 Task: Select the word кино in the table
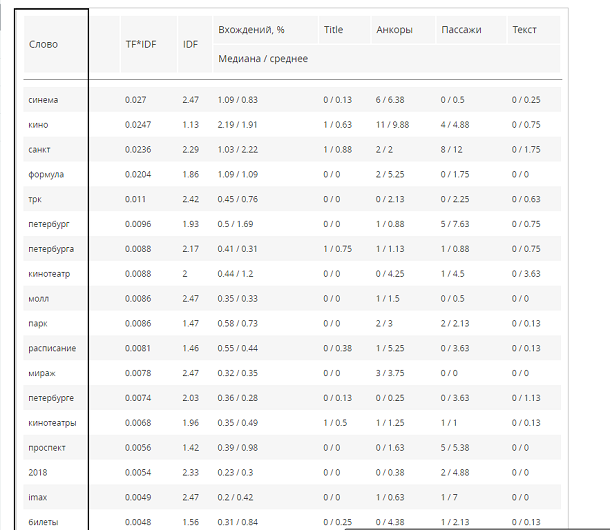(38, 125)
